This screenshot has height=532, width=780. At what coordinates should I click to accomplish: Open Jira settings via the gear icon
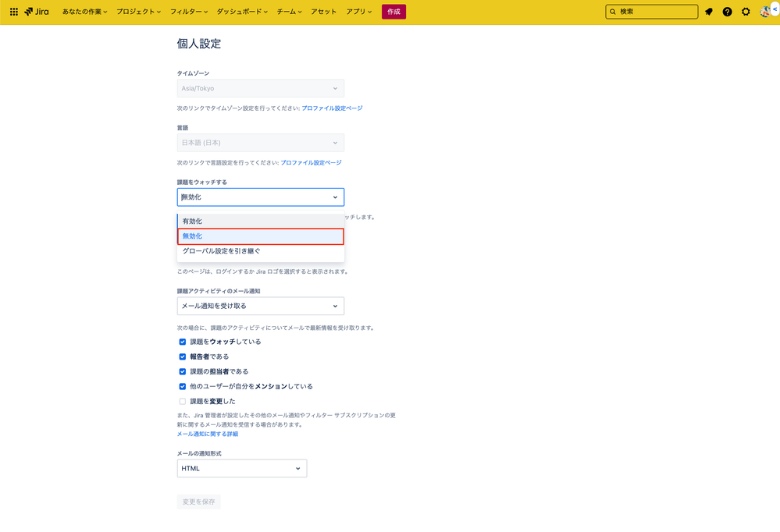pos(746,11)
